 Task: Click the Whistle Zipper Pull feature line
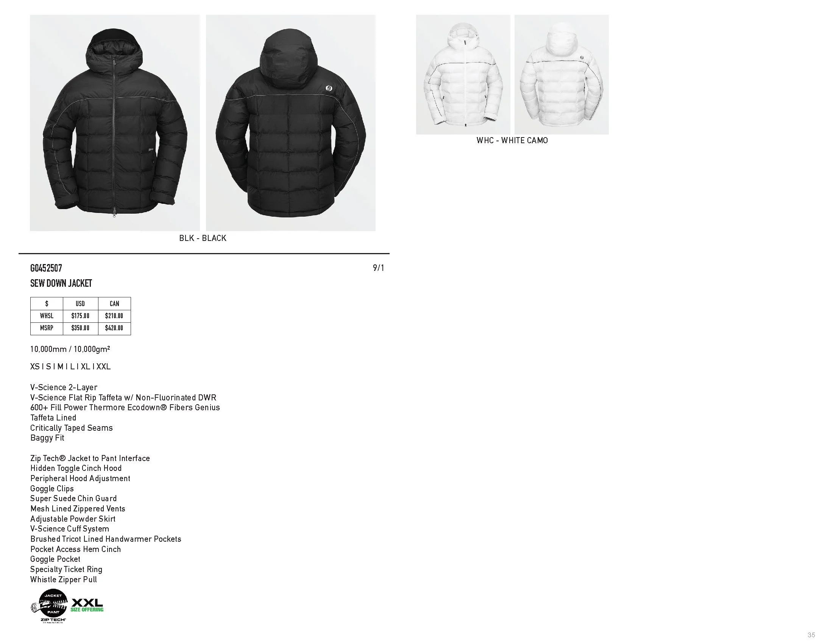(x=64, y=580)
